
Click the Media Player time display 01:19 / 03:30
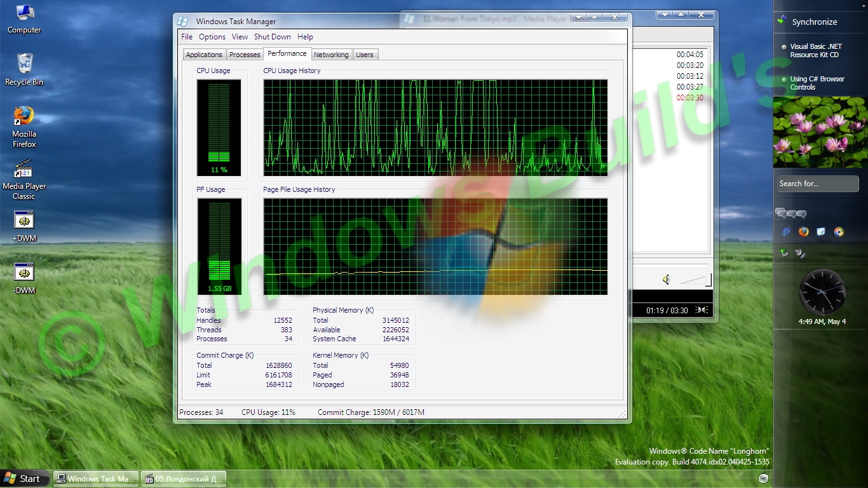pyautogui.click(x=667, y=311)
